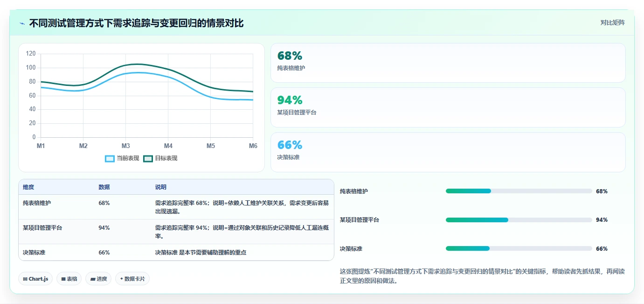Image resolution: width=644 pixels, height=304 pixels.
Task: Click the 数据 column header
Action: point(104,187)
